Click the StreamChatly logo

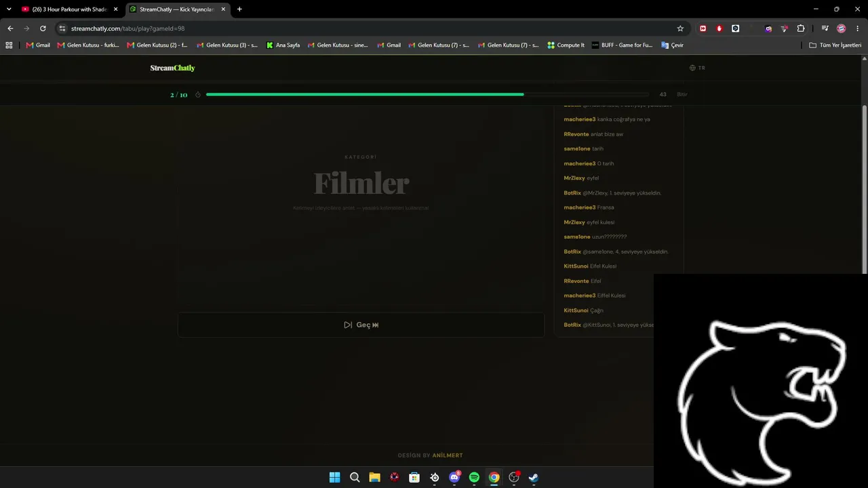[x=172, y=68]
